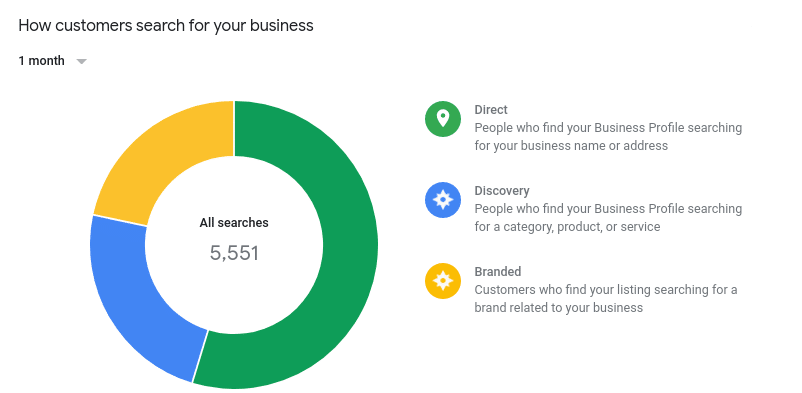
Task: Click the green Direct map pin icon
Action: pos(442,119)
